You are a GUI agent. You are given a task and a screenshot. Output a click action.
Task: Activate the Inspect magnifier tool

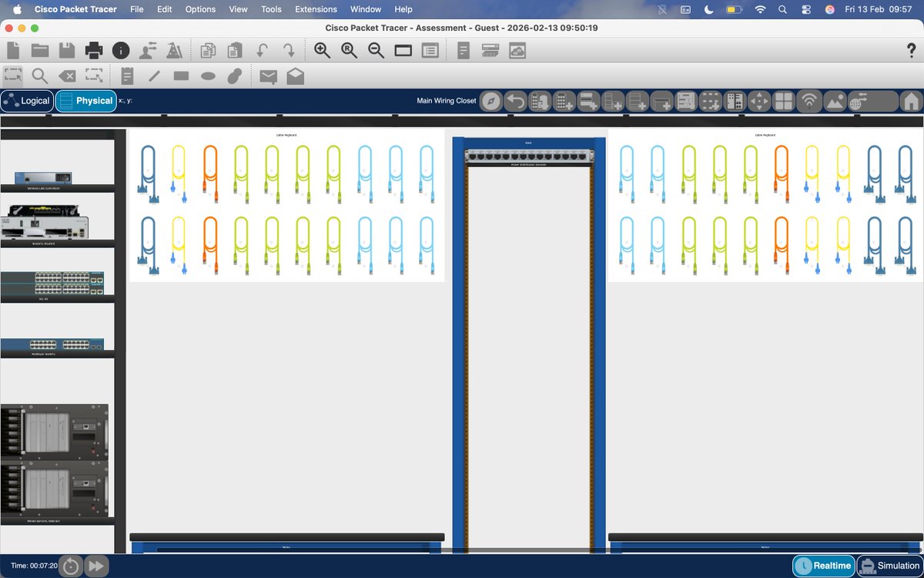click(40, 76)
